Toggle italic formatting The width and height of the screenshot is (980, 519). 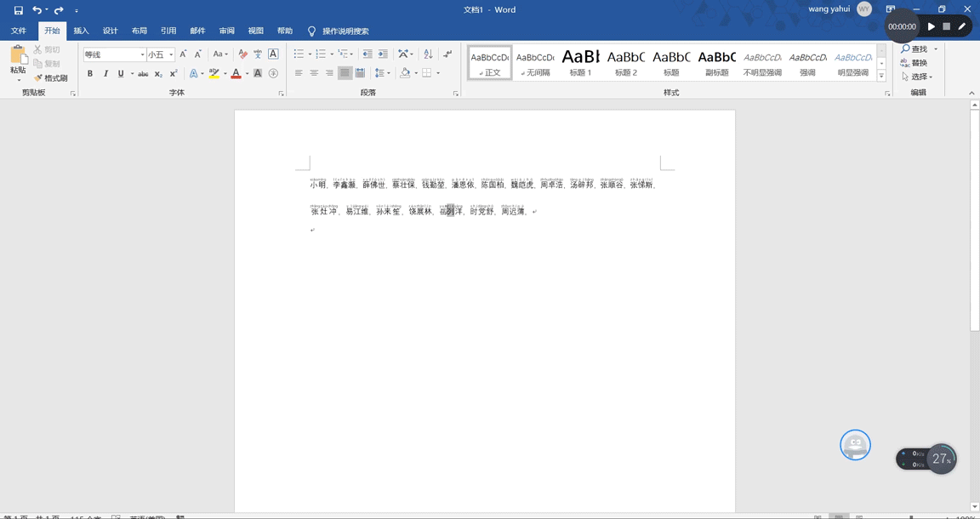point(105,74)
